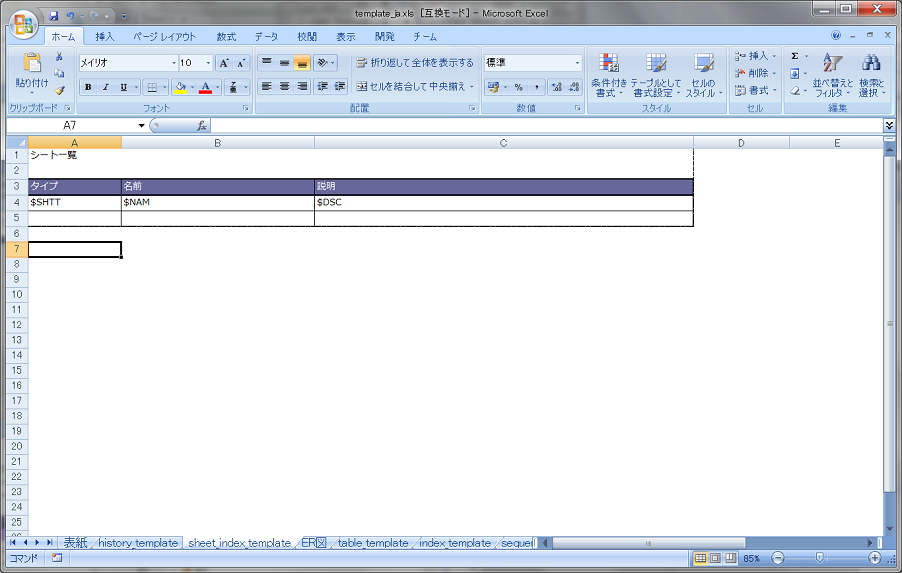Open the font name dropdown メイリオ
This screenshot has height=573, width=902.
(174, 63)
